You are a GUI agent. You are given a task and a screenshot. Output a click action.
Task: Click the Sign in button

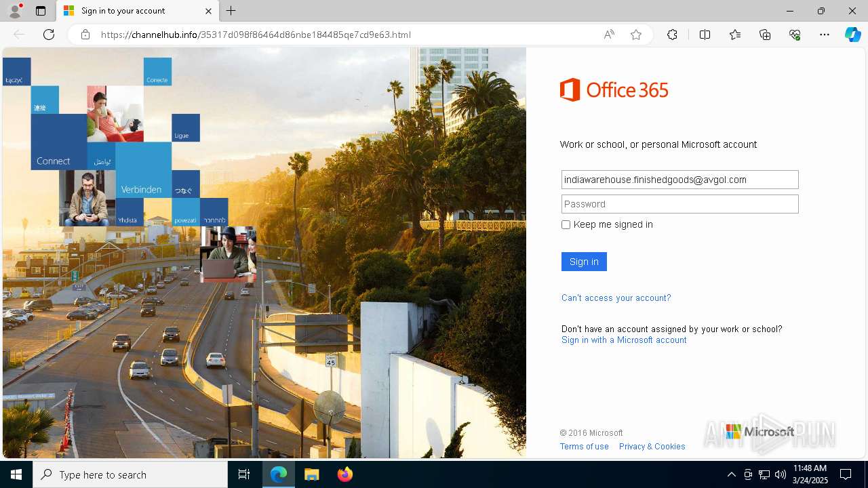[x=584, y=262]
